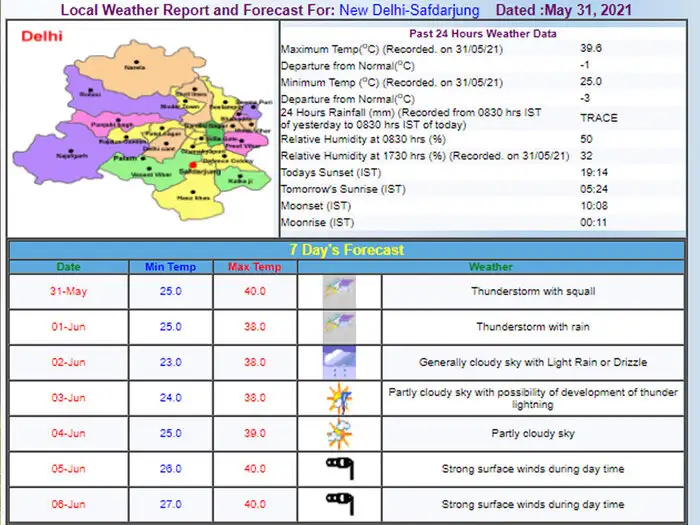Click the Past 24 Hours Weather Data heading

click(483, 34)
